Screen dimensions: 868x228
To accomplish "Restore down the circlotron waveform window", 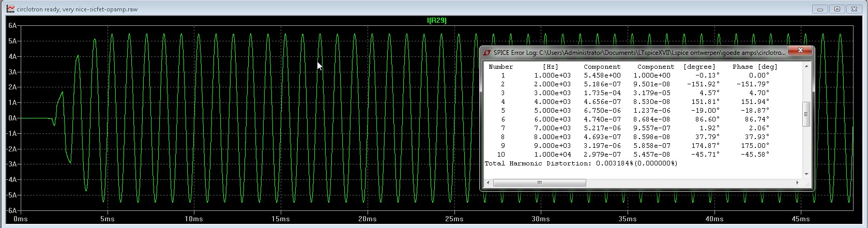I will point(837,9).
